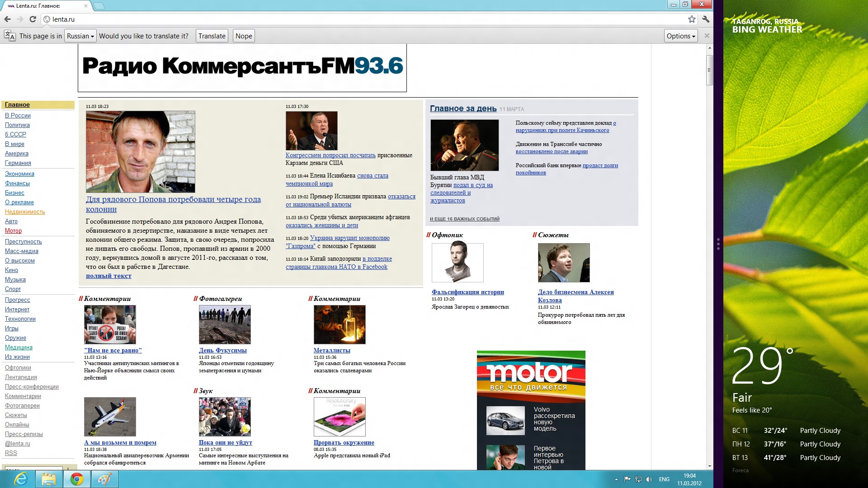
Task: Open Преступность sidebar link
Action: 23,241
